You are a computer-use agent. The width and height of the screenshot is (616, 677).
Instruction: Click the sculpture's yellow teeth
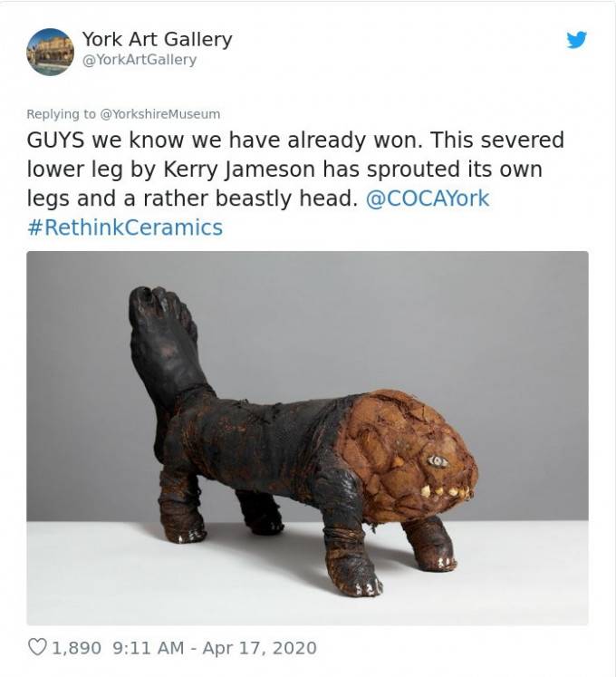[x=445, y=491]
